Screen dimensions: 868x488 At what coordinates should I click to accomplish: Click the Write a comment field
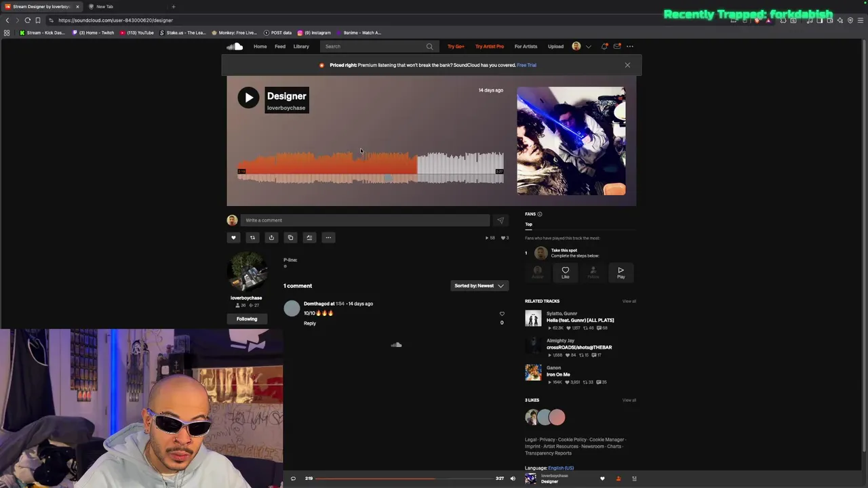click(365, 220)
